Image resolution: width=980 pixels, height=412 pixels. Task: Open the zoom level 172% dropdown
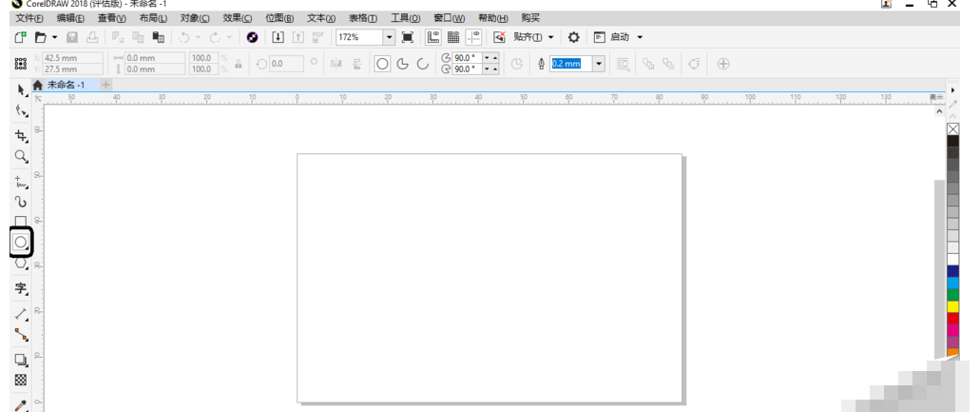click(389, 37)
